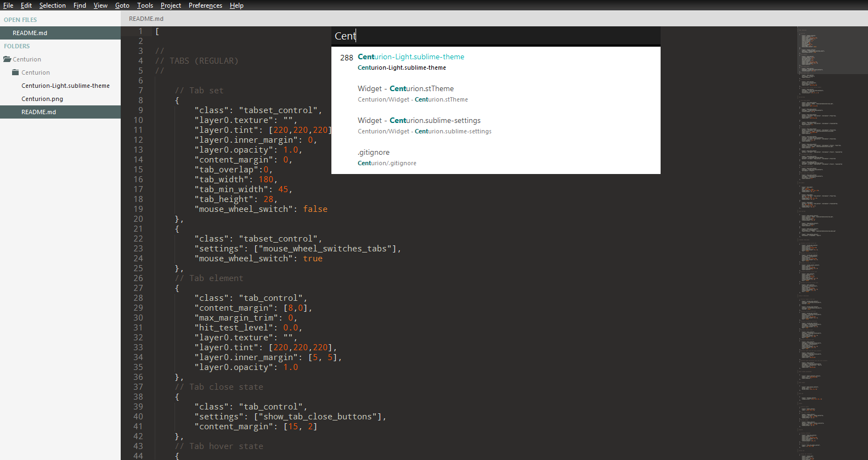Choose Widget - Centurion.stTheme result
Viewport: 868px width, 460px height.
[x=496, y=94]
